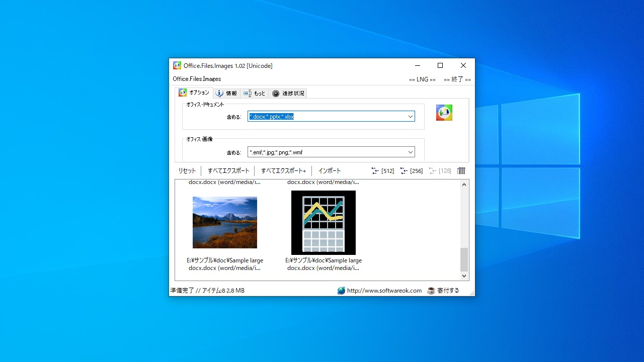Click the インポート button
Image resolution: width=644 pixels, height=362 pixels.
330,171
